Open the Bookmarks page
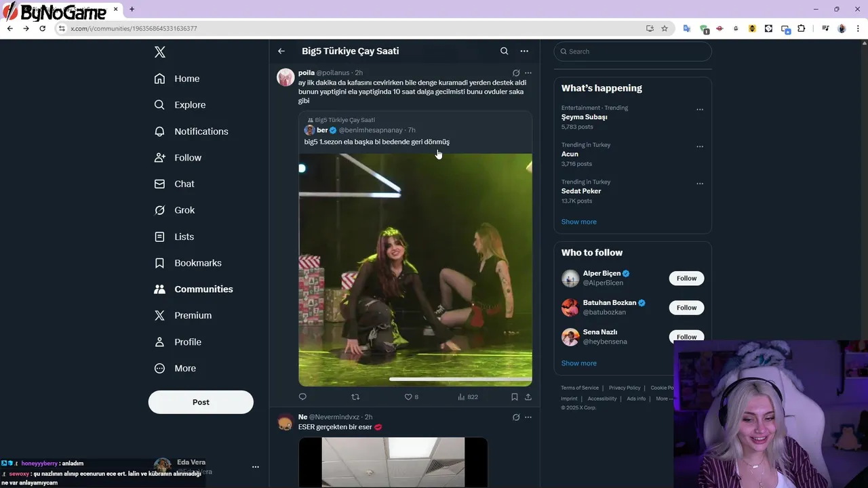This screenshot has height=488, width=868. coord(188,263)
